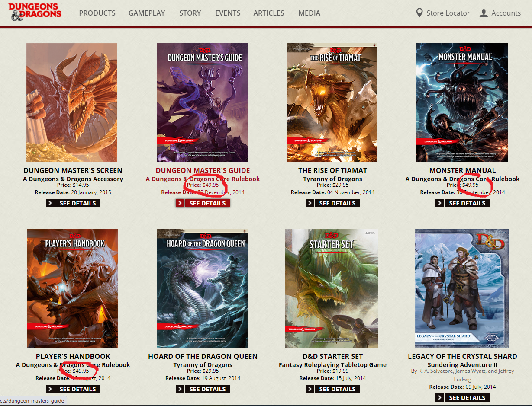Select the D&D Starter Set cover image
532x406 pixels.
point(331,288)
